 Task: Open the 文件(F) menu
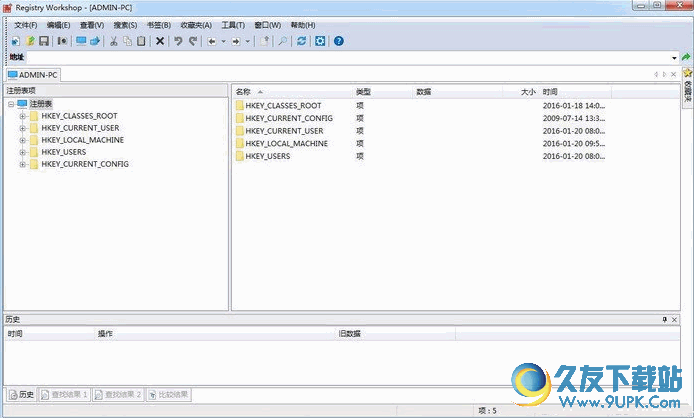[x=26, y=25]
